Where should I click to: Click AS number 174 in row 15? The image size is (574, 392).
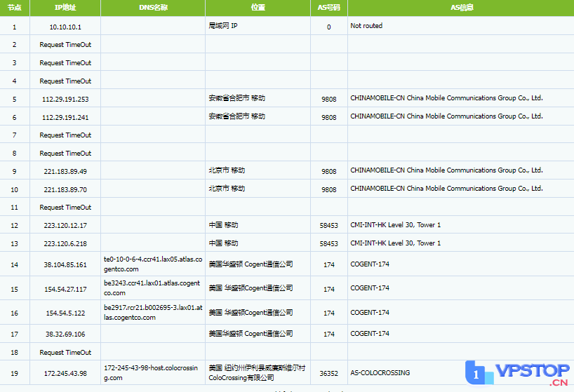click(x=328, y=289)
